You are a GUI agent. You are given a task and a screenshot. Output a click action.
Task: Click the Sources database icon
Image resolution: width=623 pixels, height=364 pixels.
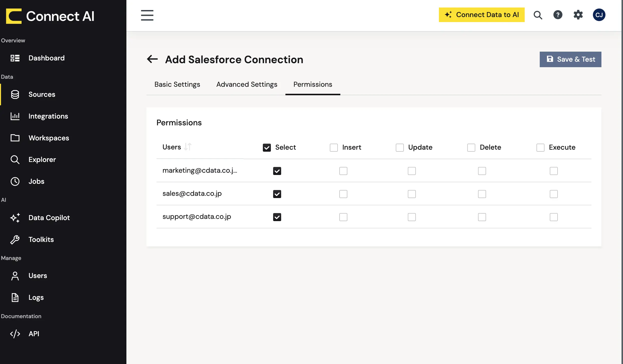[x=15, y=94]
